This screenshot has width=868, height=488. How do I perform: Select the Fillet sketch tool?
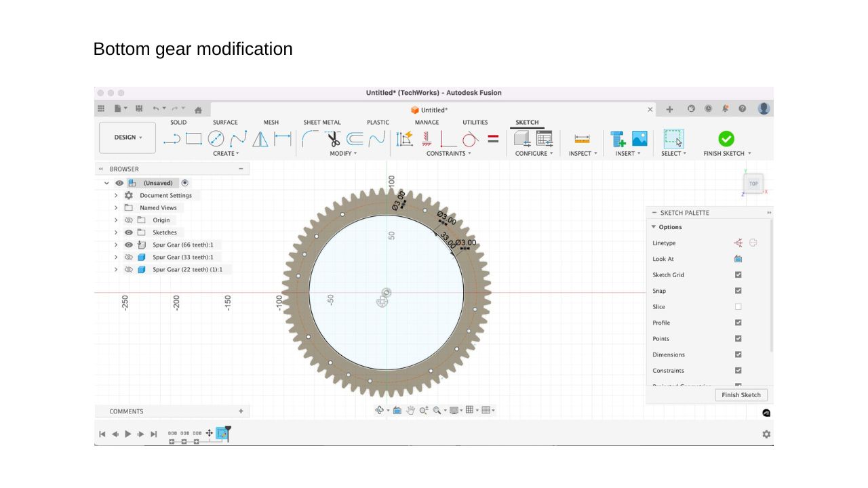click(x=311, y=139)
